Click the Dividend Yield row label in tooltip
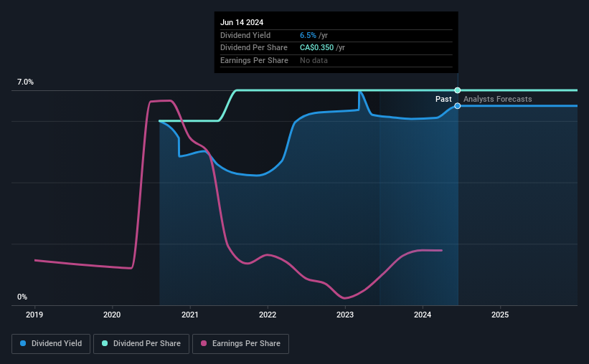Viewport: 589px width, 364px height. click(245, 35)
